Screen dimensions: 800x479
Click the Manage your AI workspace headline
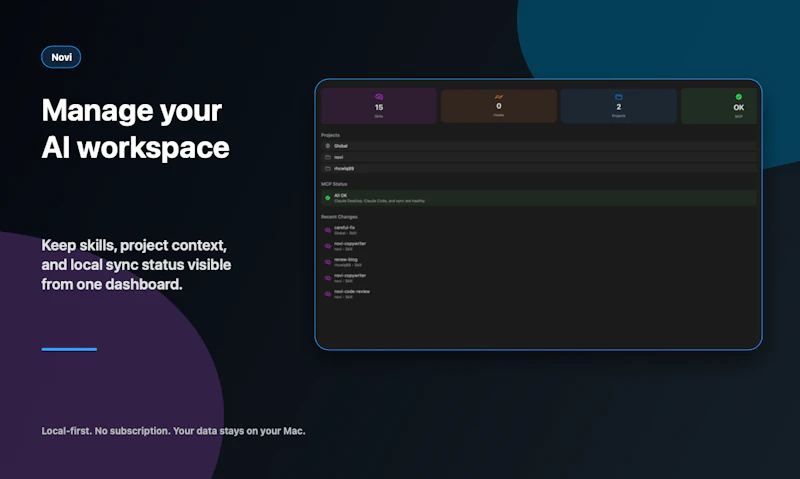coord(135,129)
